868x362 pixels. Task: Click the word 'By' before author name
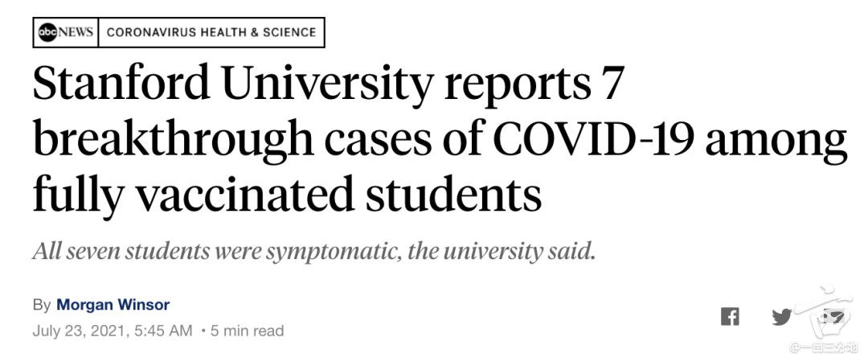[42, 305]
